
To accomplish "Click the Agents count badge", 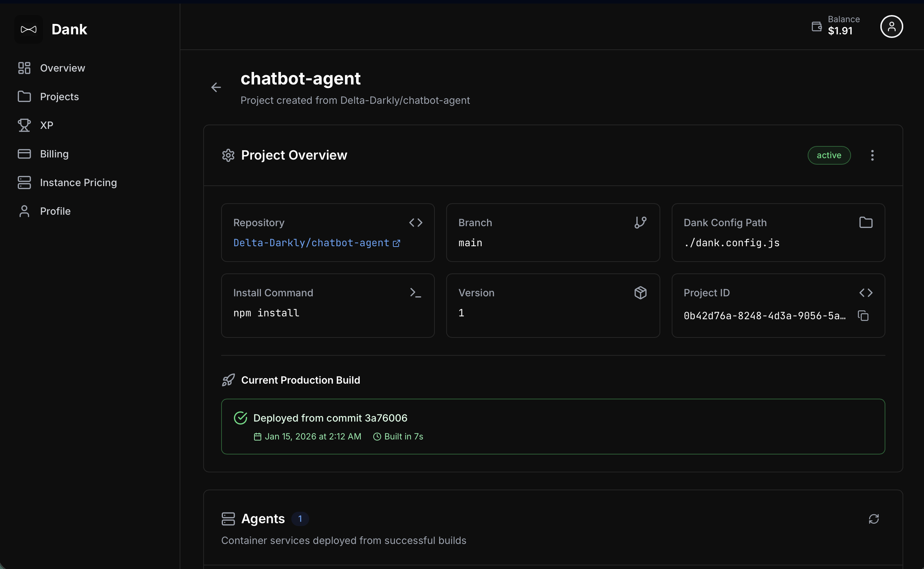I will [300, 519].
